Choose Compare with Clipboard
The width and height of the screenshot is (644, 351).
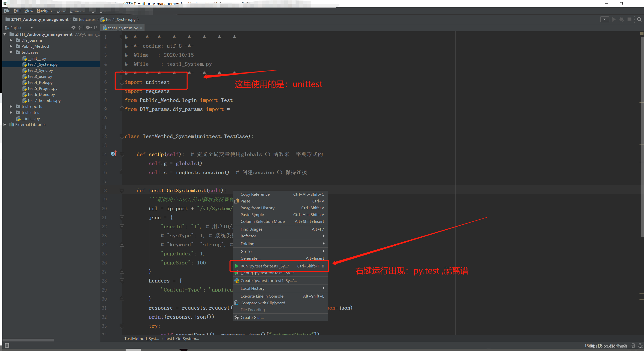click(280, 303)
